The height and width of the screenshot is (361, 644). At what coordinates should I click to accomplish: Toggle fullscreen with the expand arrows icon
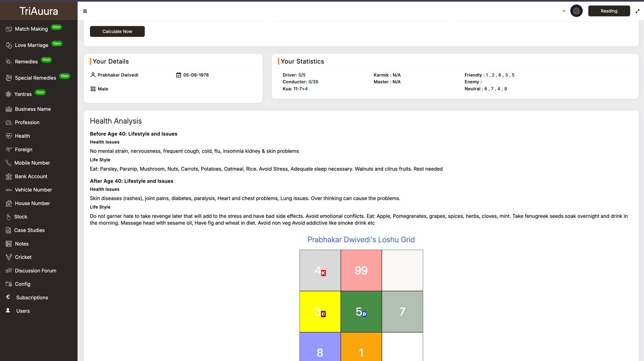[x=637, y=11]
